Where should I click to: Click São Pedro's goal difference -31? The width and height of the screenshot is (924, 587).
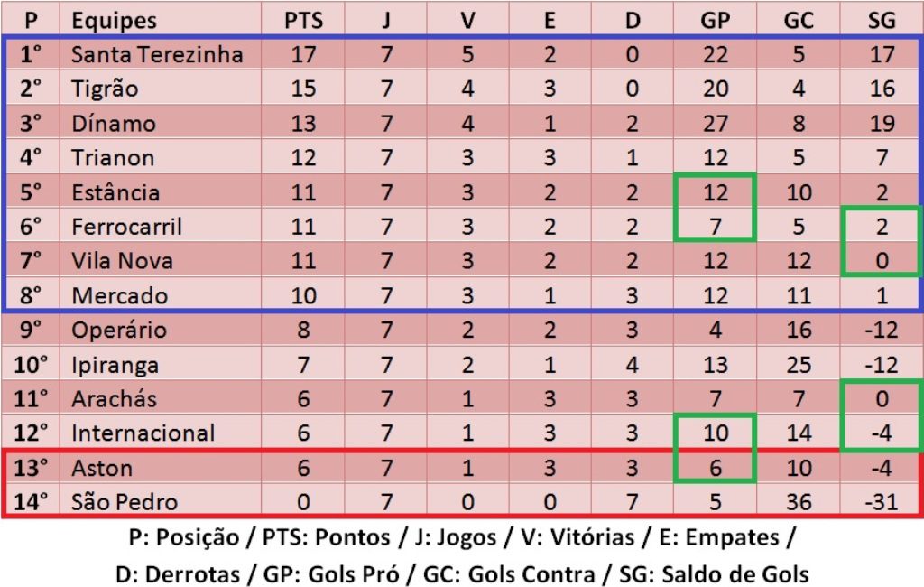point(882,503)
